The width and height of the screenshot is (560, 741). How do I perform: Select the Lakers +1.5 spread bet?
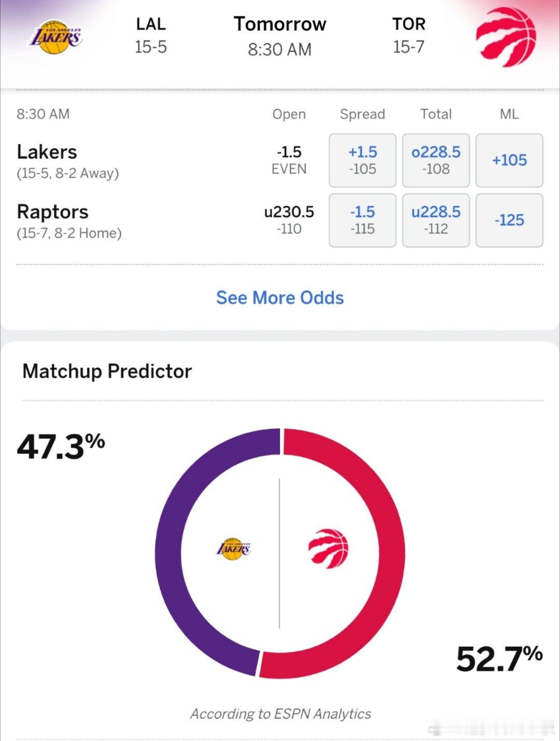point(362,160)
